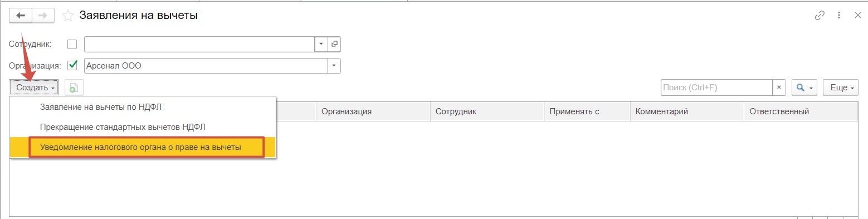The height and width of the screenshot is (219, 868).
Task: Open the Сотрудник field's selection window icon
Action: [334, 43]
